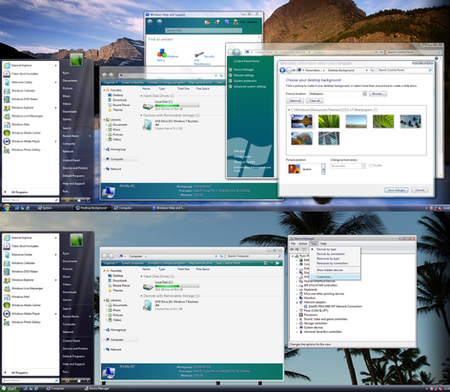Collapse the Network adapters node
This screenshot has height=392, width=450.
coord(297,302)
